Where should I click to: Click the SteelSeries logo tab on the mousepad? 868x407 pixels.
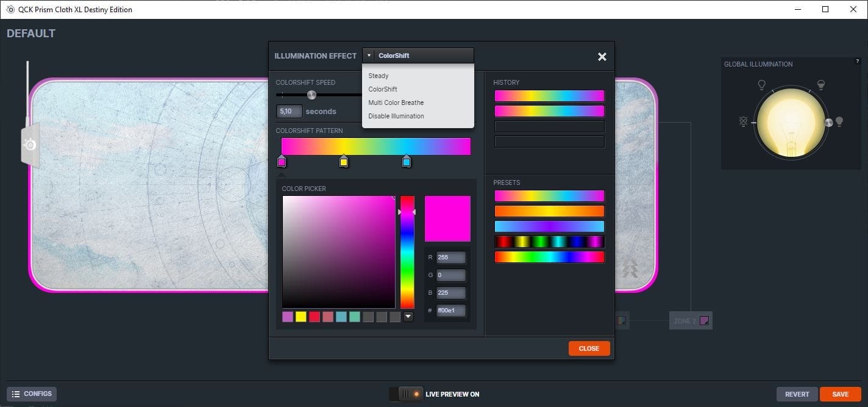point(30,145)
